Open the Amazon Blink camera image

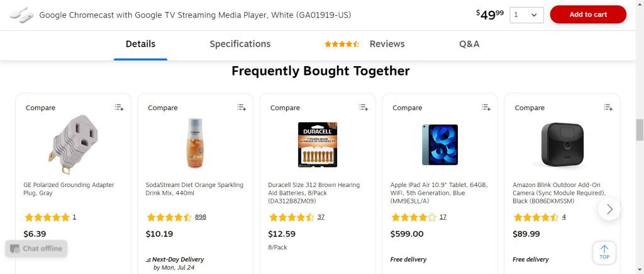pos(562,144)
